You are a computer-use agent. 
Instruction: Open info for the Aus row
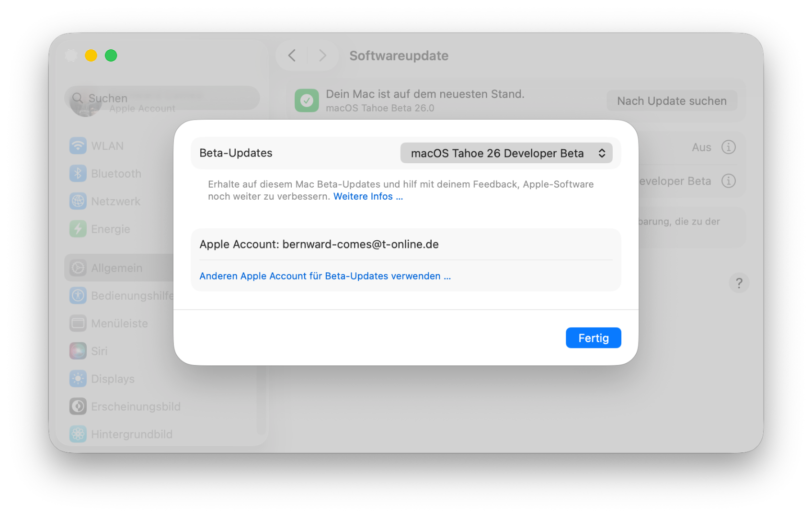pyautogui.click(x=728, y=147)
